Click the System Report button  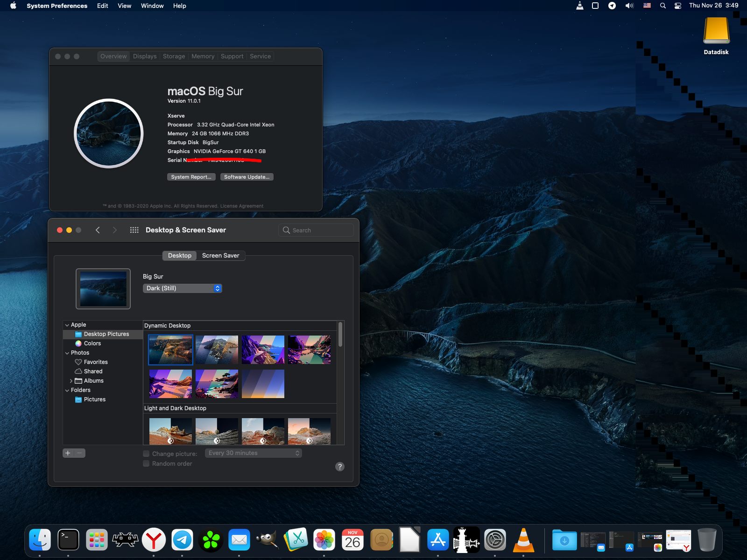[x=191, y=177]
